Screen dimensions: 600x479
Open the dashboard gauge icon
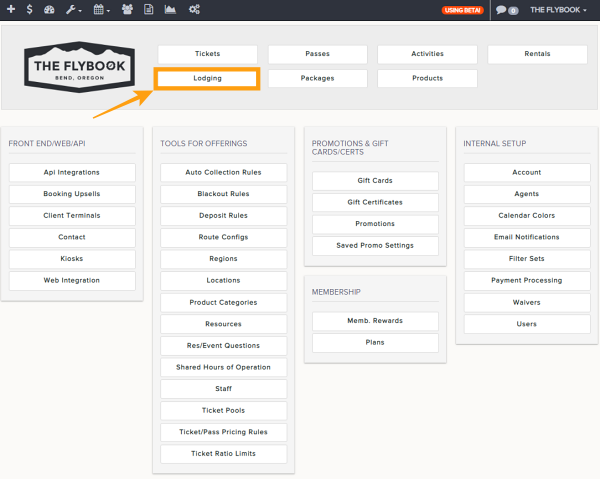[49, 10]
